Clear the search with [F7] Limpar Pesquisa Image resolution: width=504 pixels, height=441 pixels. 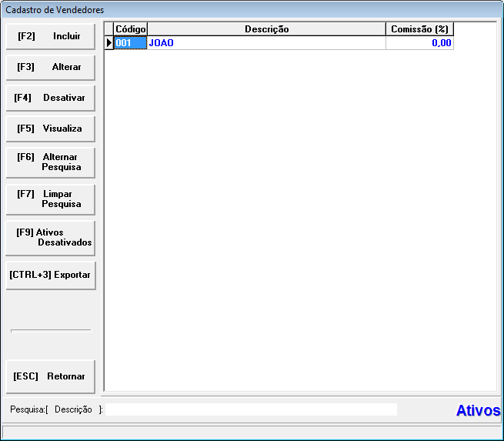click(x=50, y=199)
